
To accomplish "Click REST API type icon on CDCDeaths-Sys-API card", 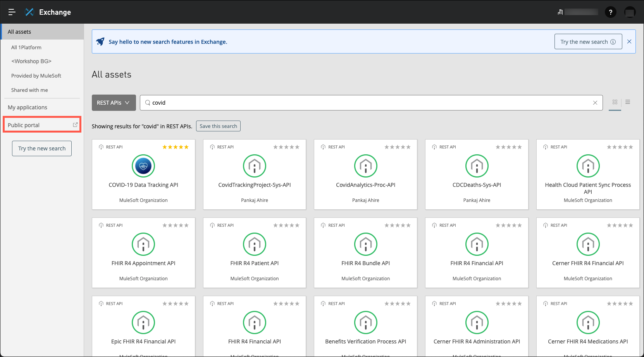I will click(x=434, y=147).
